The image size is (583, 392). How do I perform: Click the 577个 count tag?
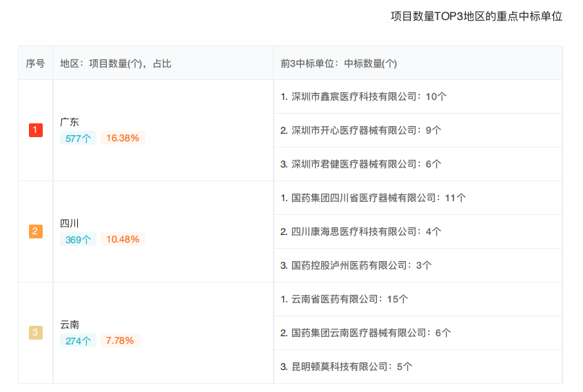tap(78, 138)
